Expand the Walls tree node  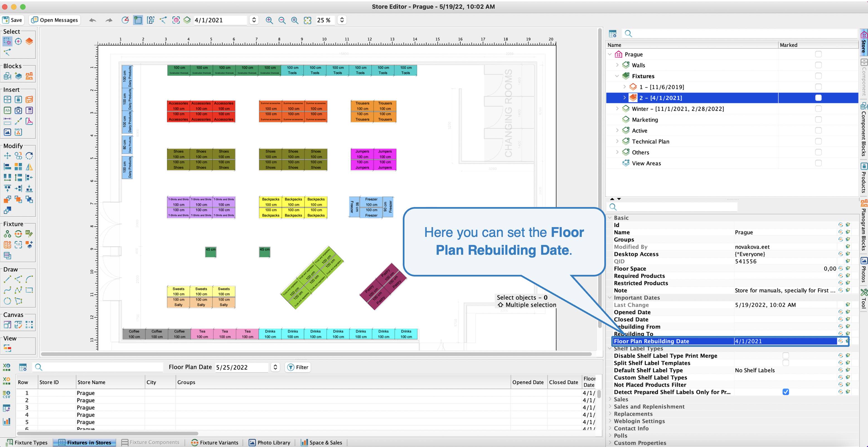point(617,65)
